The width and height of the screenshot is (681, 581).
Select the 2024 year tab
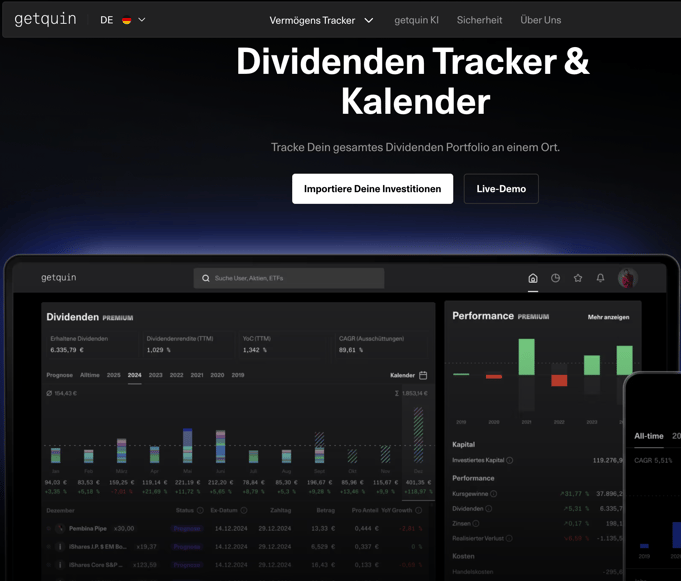[x=134, y=375]
